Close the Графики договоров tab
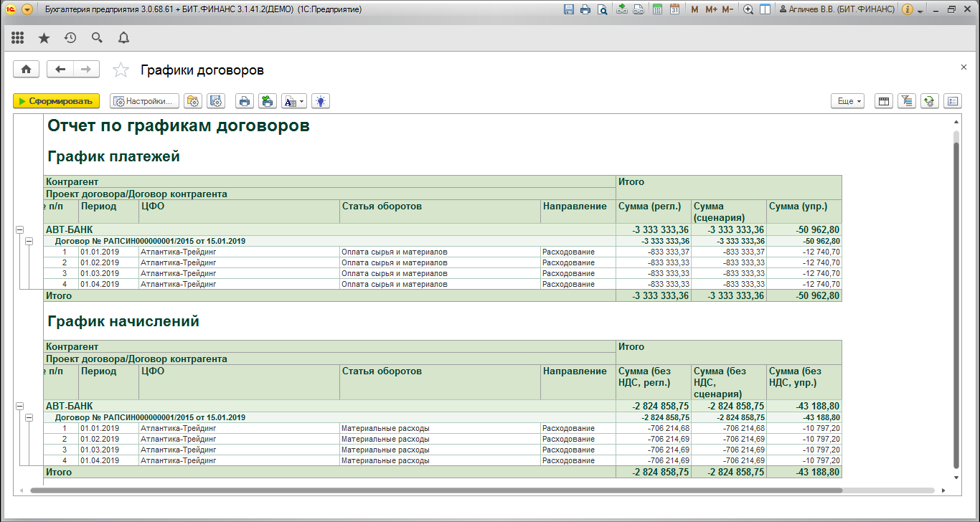This screenshot has width=980, height=522. pos(963,67)
